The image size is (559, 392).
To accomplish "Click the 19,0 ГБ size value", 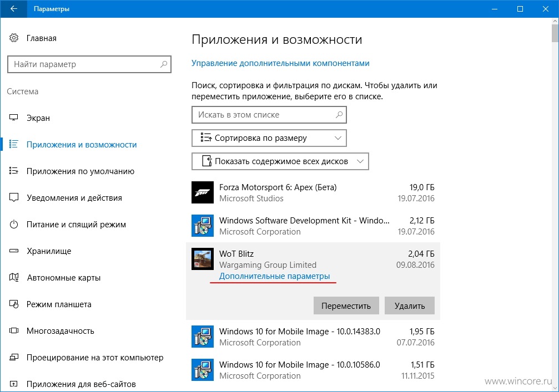I will point(422,187).
